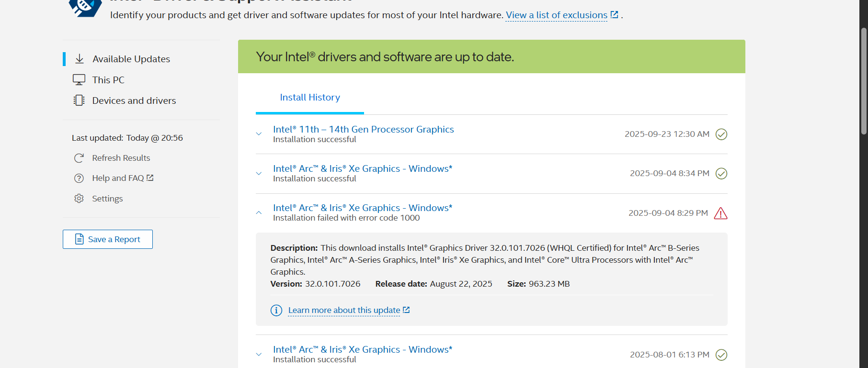
Task: Open Settings via the gear icon
Action: tap(79, 199)
